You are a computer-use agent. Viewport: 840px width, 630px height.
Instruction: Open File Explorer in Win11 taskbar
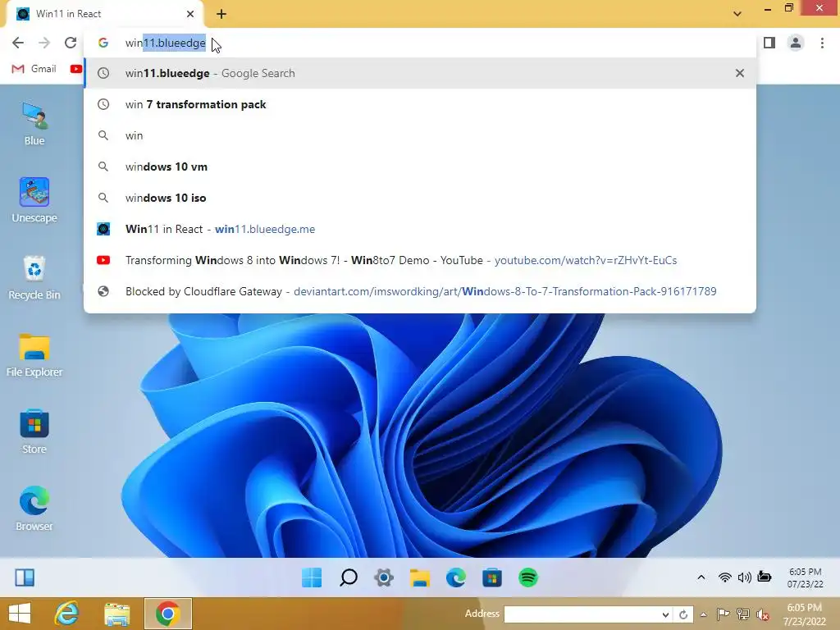(x=420, y=577)
